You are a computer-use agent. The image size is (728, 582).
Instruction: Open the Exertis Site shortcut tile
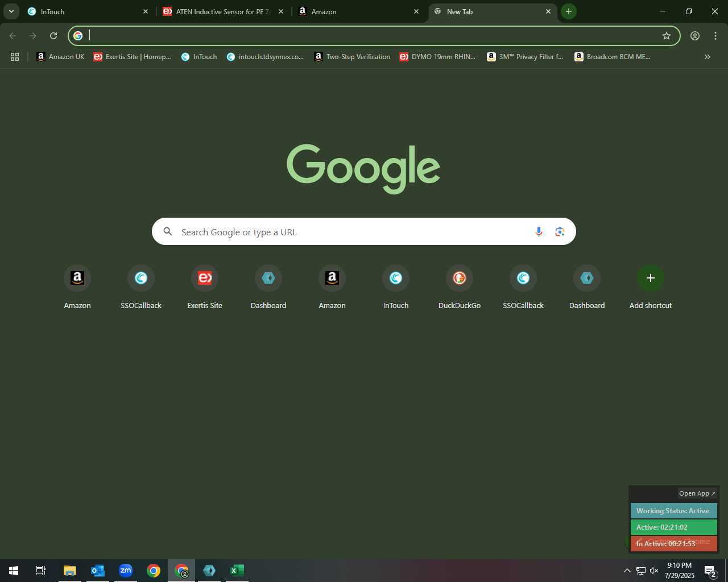point(205,288)
